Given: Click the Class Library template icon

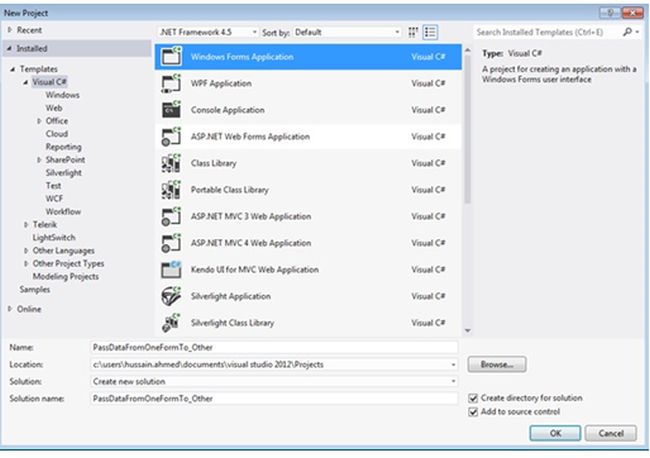Looking at the screenshot, I should click(171, 163).
